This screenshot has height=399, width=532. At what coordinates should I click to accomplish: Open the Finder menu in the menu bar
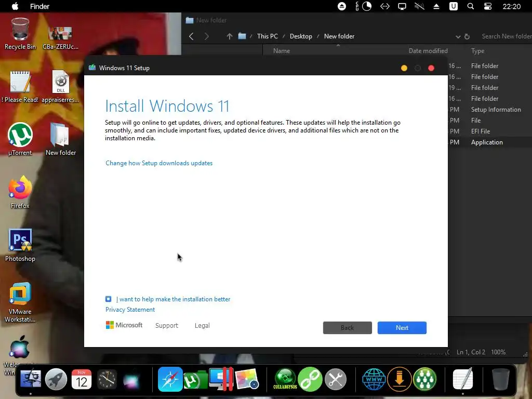39,6
